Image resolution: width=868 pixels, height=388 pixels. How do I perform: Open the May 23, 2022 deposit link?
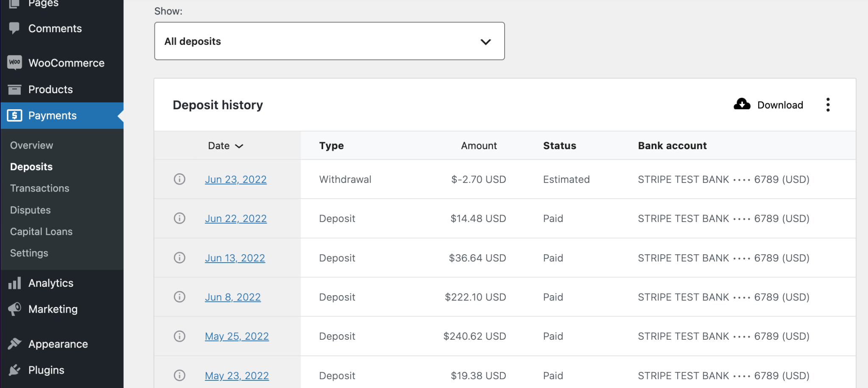pyautogui.click(x=237, y=376)
